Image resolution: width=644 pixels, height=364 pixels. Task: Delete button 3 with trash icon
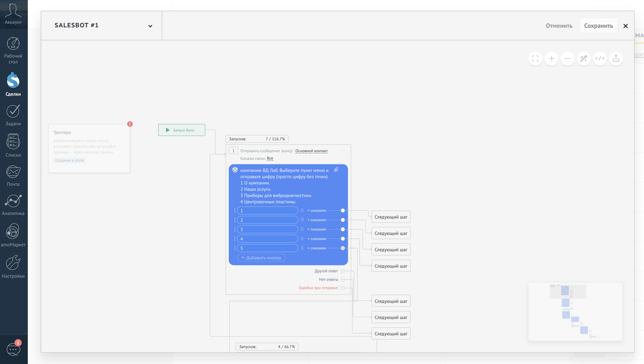tap(302, 229)
